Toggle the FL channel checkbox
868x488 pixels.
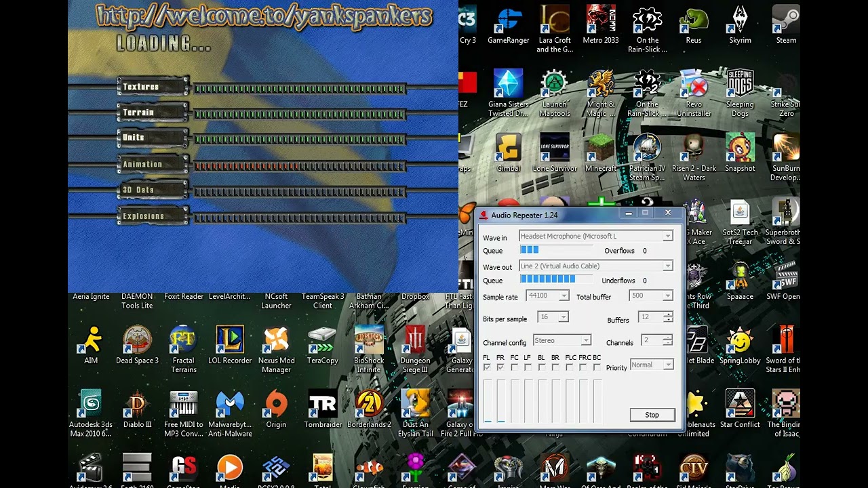click(487, 367)
